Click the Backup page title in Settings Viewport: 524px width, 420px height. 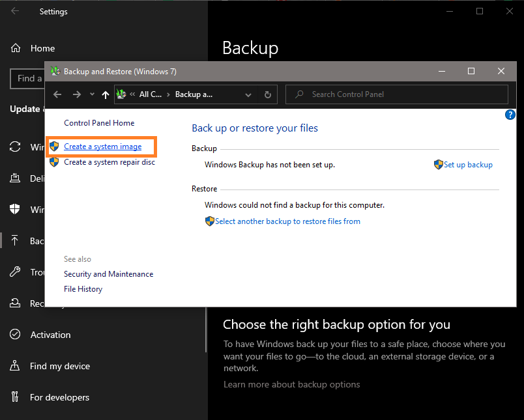pos(250,48)
